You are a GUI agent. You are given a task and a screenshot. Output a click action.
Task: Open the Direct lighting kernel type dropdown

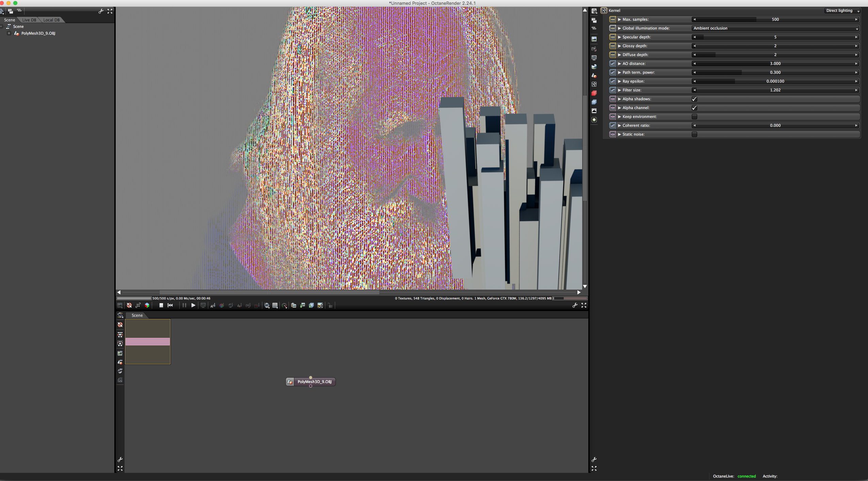pyautogui.click(x=842, y=11)
